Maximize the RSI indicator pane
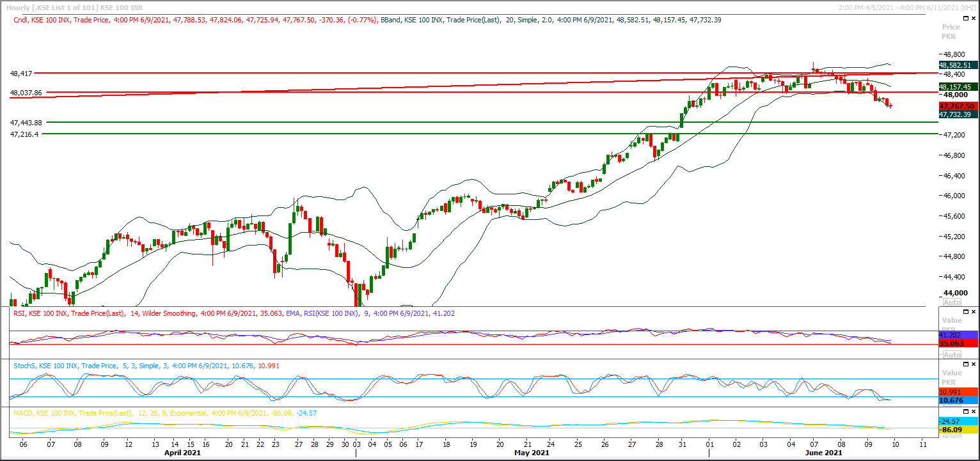980x461 pixels. click(x=966, y=311)
